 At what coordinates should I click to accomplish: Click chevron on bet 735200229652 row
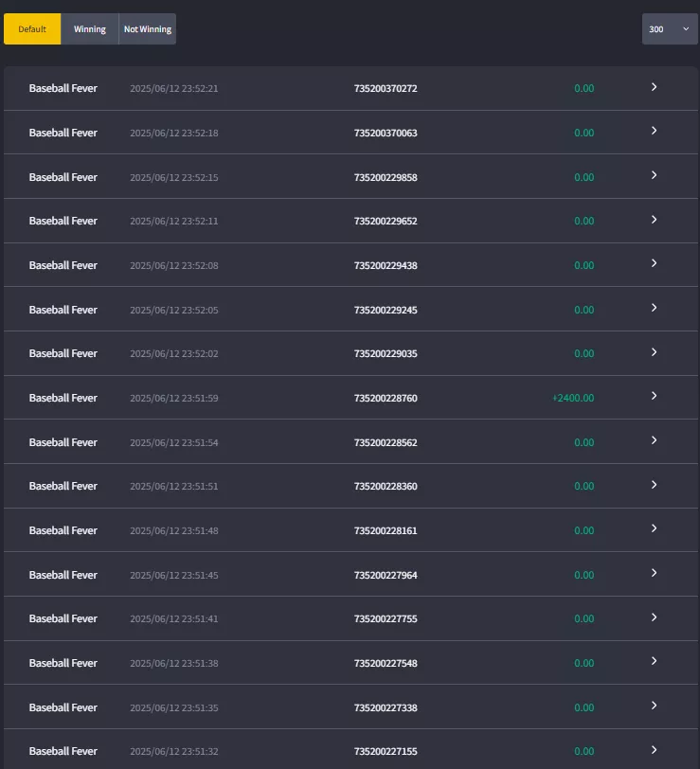654,219
